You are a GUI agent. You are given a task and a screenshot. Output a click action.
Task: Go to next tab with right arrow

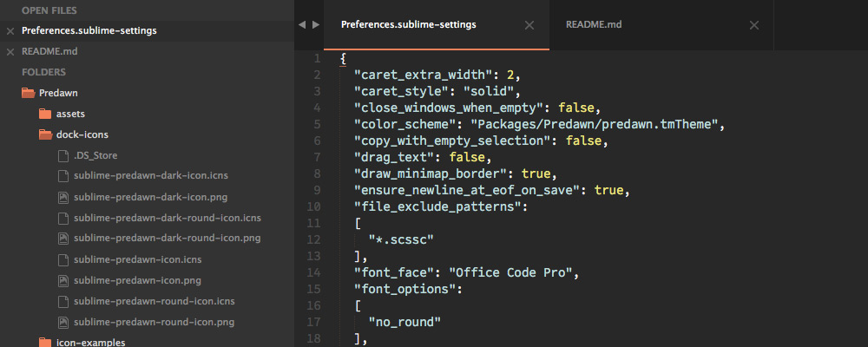(316, 24)
